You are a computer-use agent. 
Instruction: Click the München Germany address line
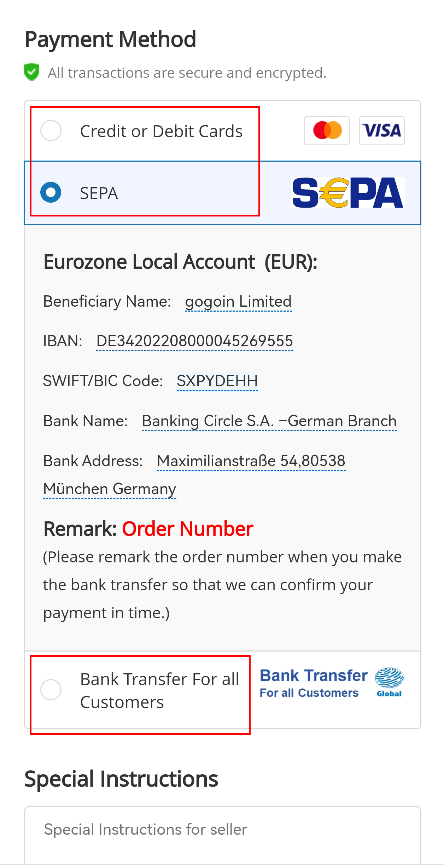(x=110, y=489)
